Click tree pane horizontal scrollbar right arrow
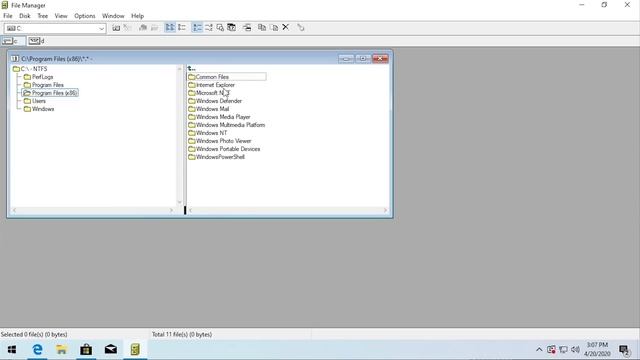Viewport: 640px width, 360px height. click(171, 210)
